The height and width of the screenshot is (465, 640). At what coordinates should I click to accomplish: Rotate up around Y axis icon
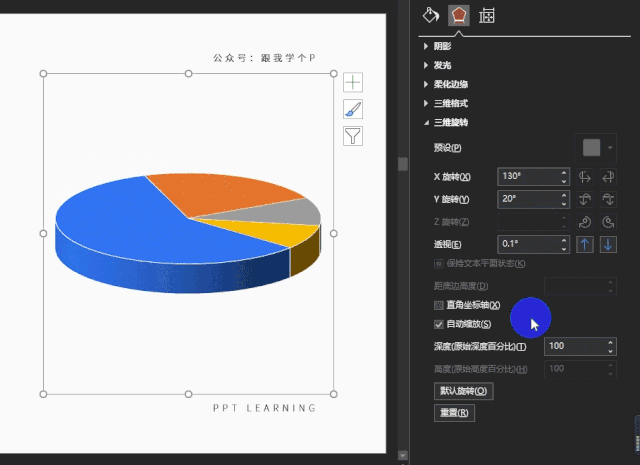(585, 199)
